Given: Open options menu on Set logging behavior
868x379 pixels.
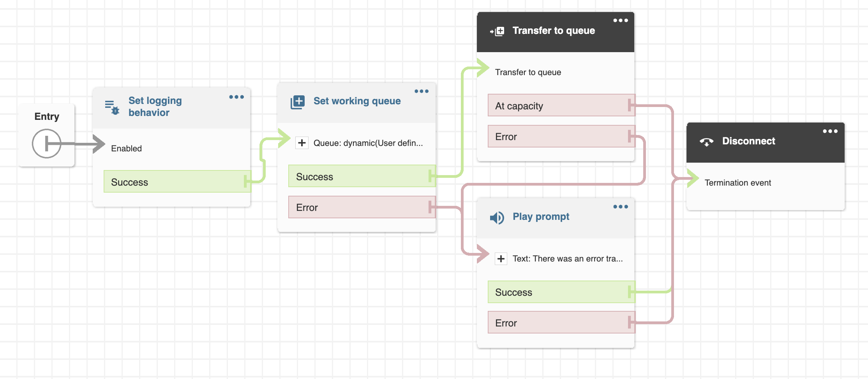Looking at the screenshot, I should (x=236, y=97).
